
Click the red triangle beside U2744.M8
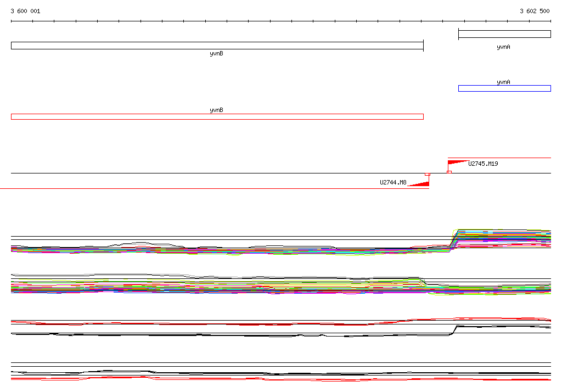pyautogui.click(x=420, y=184)
